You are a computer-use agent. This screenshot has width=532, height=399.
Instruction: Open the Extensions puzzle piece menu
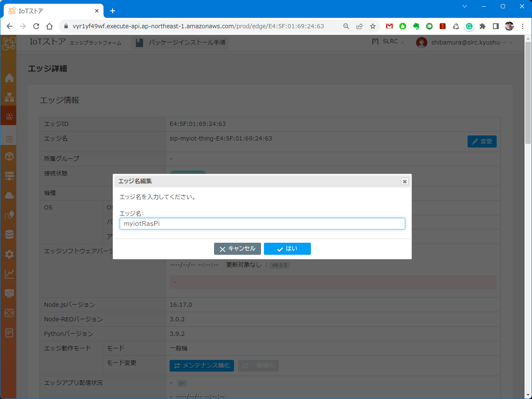(483, 26)
